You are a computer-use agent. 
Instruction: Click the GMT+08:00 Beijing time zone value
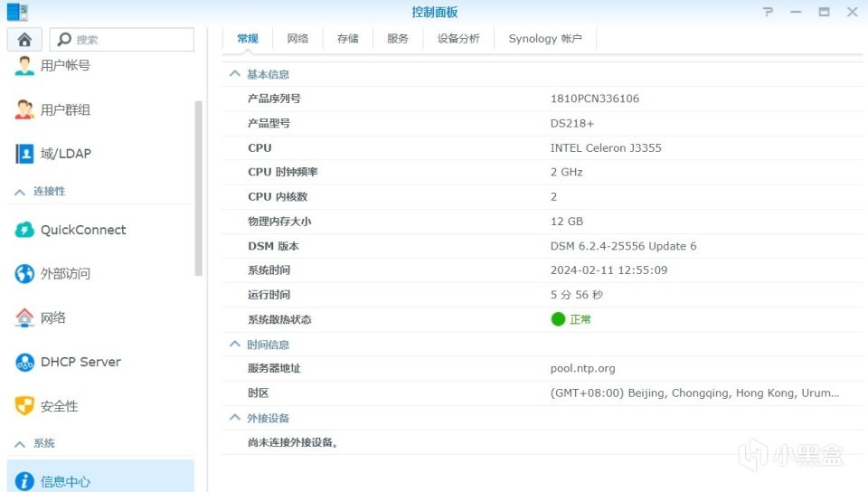(694, 393)
